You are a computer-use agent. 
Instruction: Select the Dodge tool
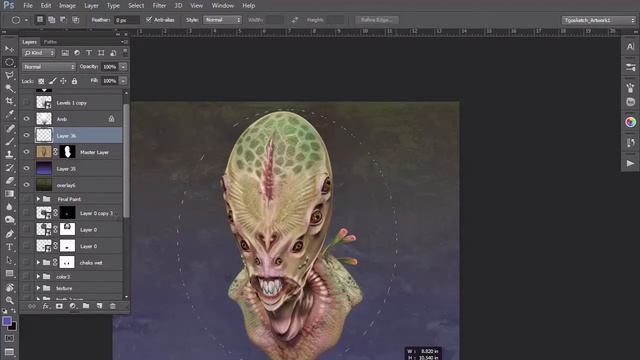coord(9,220)
